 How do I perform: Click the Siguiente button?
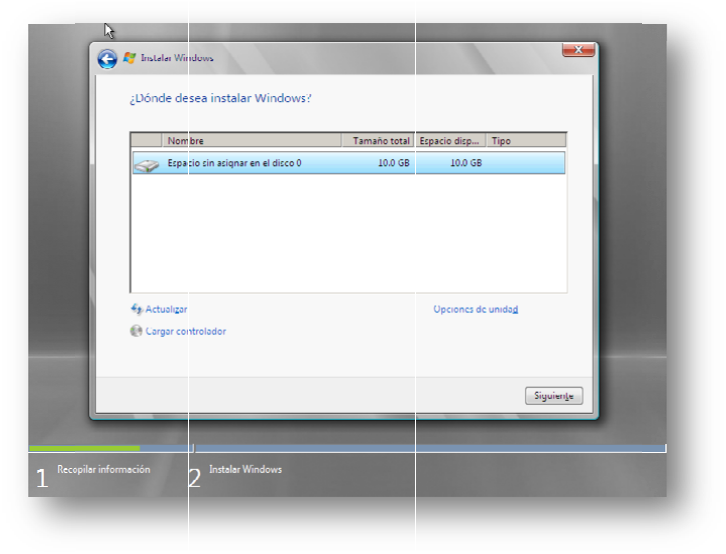pyautogui.click(x=554, y=396)
